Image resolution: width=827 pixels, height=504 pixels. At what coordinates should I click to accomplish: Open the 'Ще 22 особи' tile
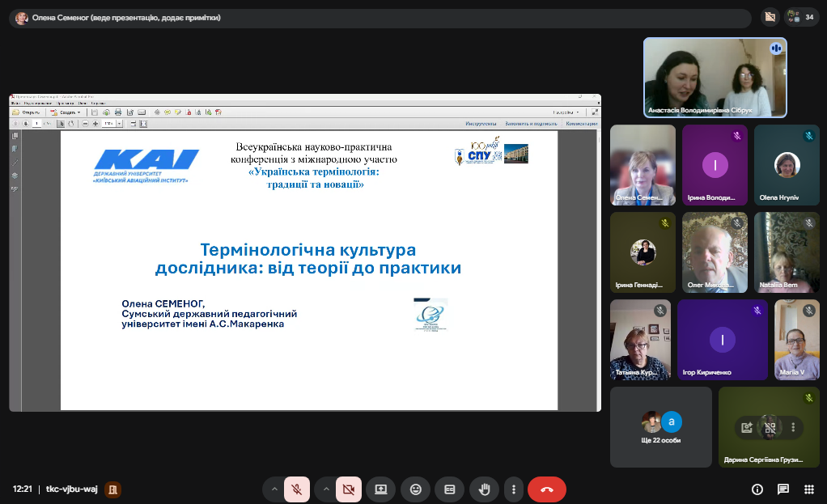[x=661, y=426]
